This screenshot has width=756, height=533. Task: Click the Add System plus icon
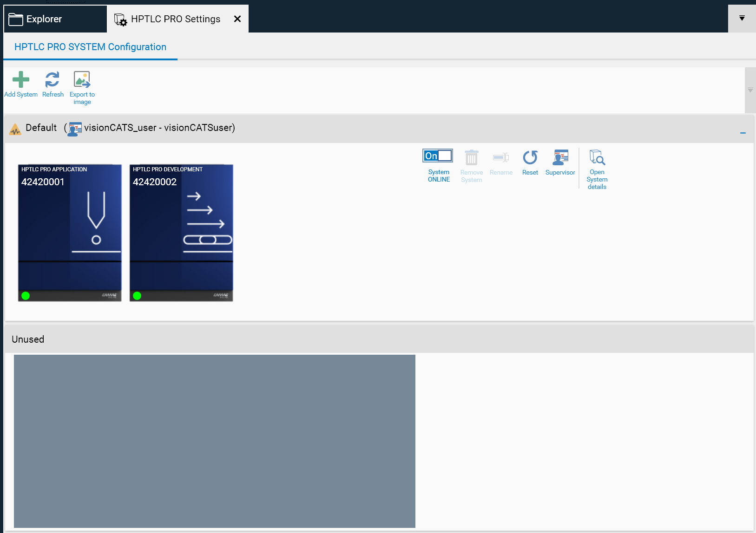tap(21, 80)
